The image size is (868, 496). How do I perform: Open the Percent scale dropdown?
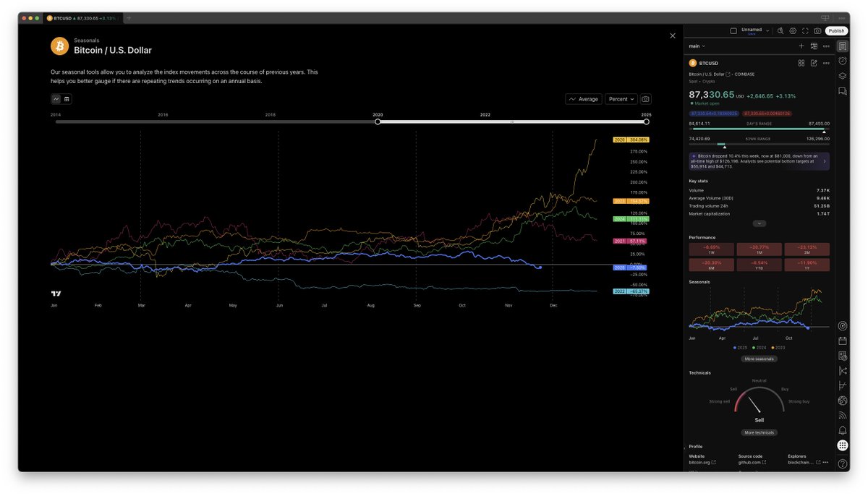[621, 99]
